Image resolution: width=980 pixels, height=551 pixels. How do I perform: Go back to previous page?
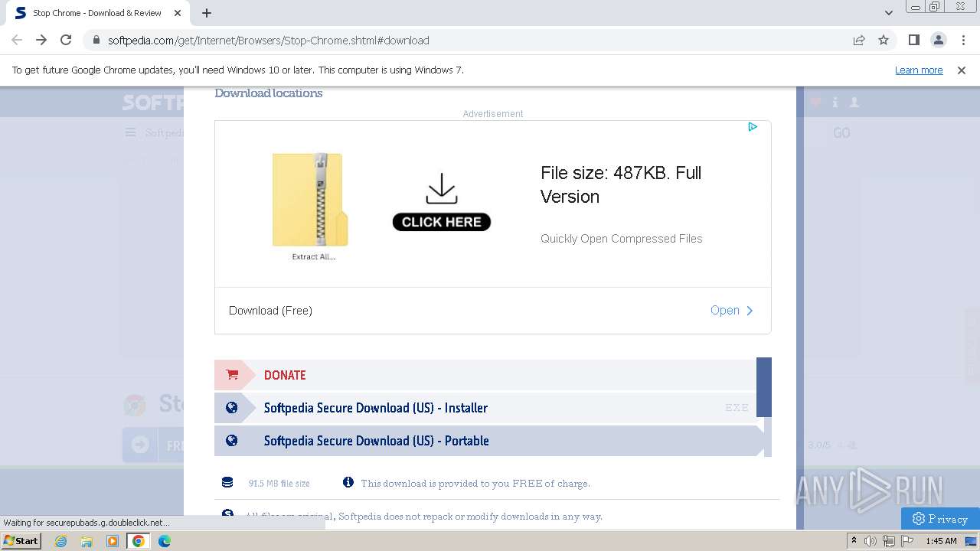17,40
